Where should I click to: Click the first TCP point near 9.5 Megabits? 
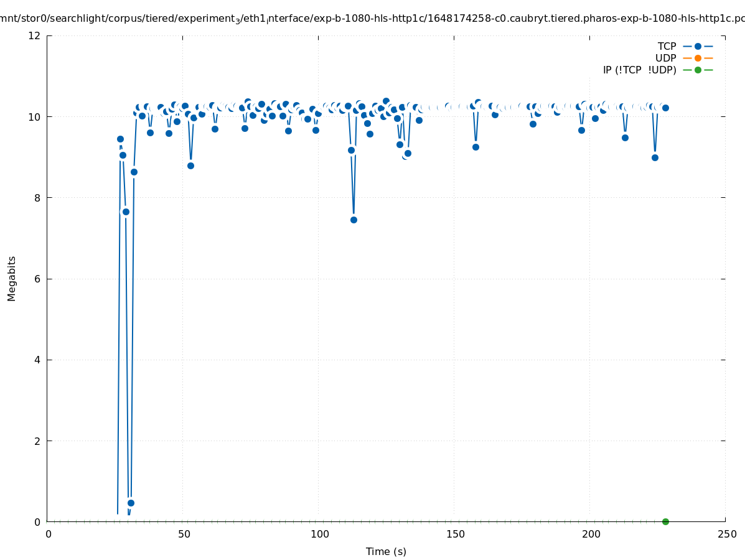[x=120, y=139]
